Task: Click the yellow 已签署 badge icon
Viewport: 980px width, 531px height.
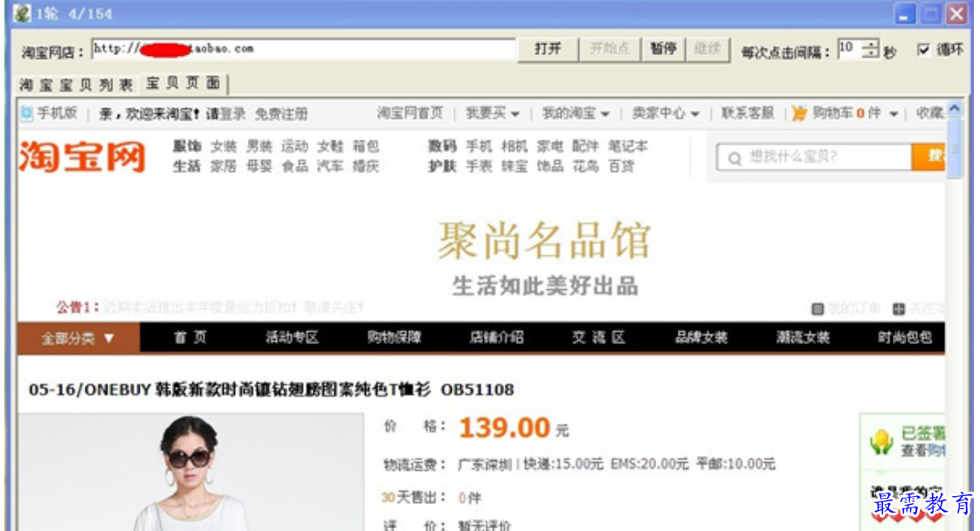Action: point(881,442)
